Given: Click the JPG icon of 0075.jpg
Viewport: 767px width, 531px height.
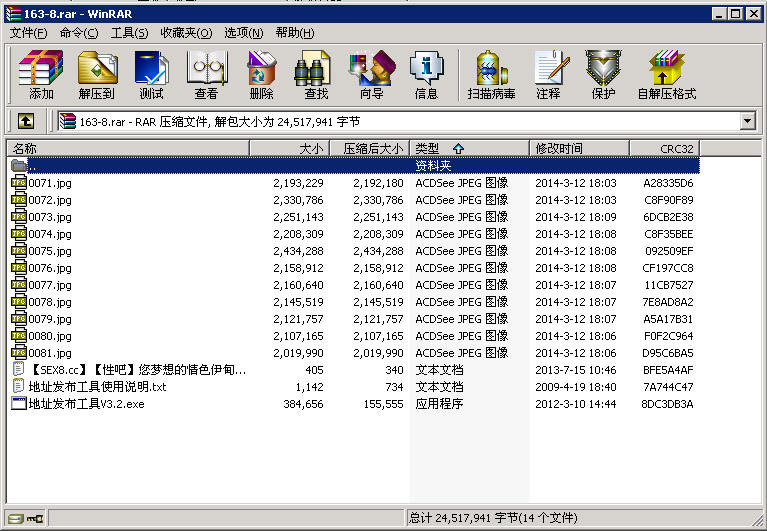Looking at the screenshot, I should click(x=19, y=251).
